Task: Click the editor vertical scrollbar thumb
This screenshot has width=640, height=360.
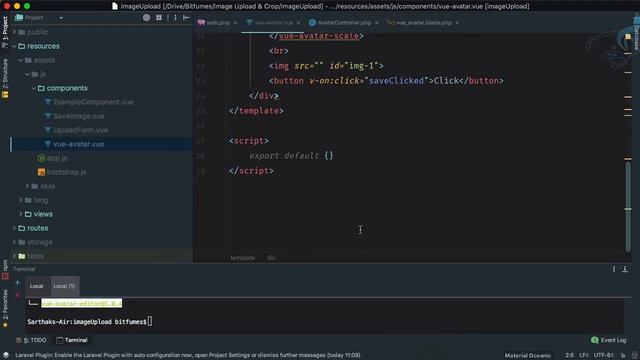Action: click(x=628, y=206)
